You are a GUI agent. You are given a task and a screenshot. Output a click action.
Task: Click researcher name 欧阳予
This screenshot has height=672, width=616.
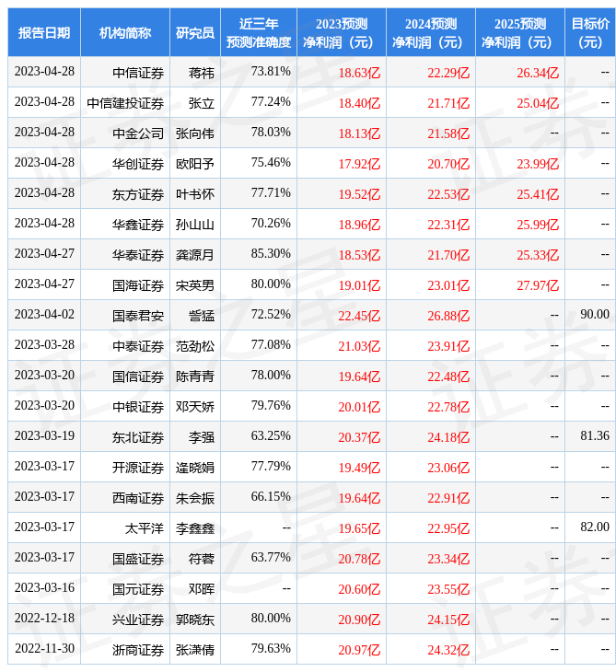195,164
